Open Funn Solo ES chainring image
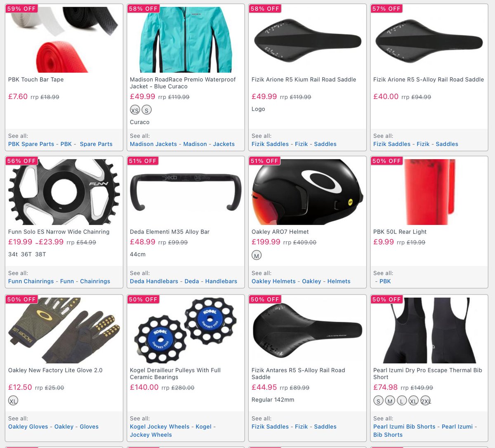This screenshot has width=495, height=448. [64, 192]
